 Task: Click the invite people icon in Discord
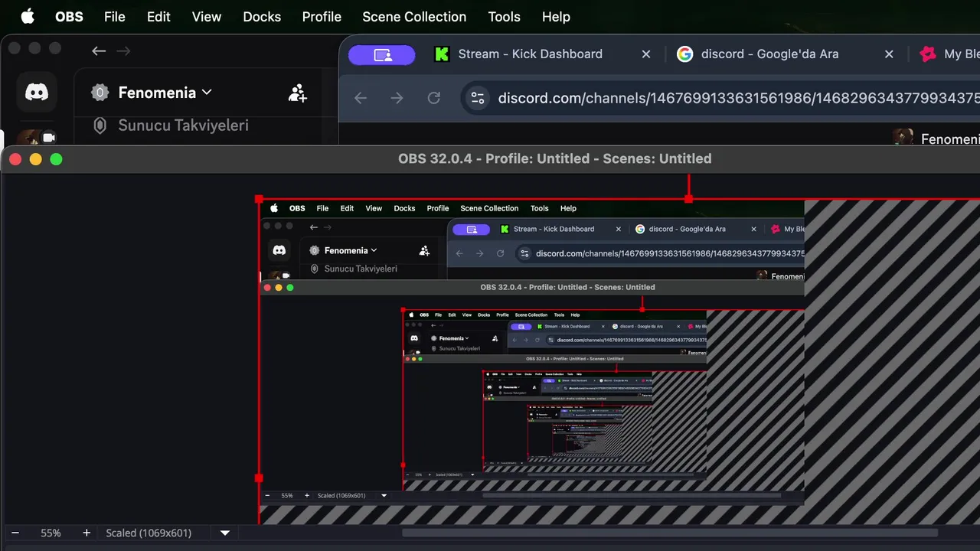[x=298, y=93]
